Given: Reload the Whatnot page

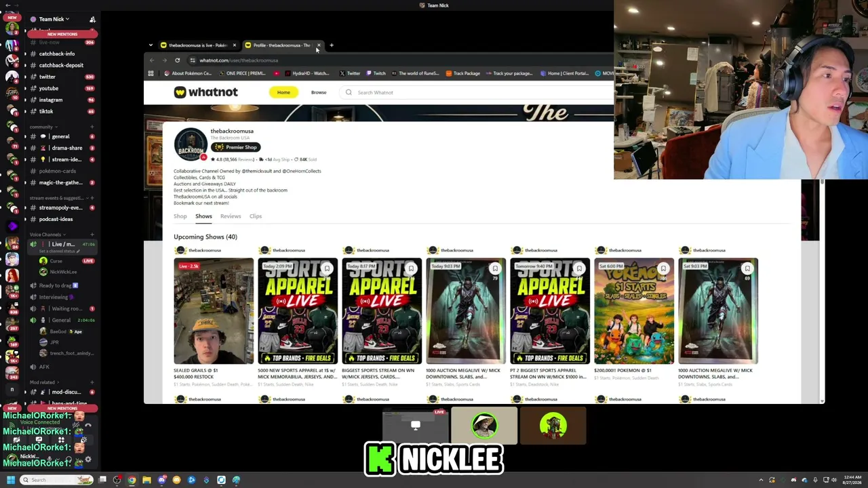Looking at the screenshot, I should pos(178,60).
